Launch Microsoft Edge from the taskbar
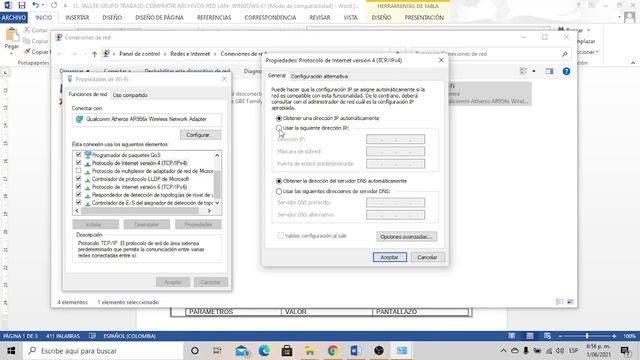This screenshot has width=640, height=360. tap(264, 351)
